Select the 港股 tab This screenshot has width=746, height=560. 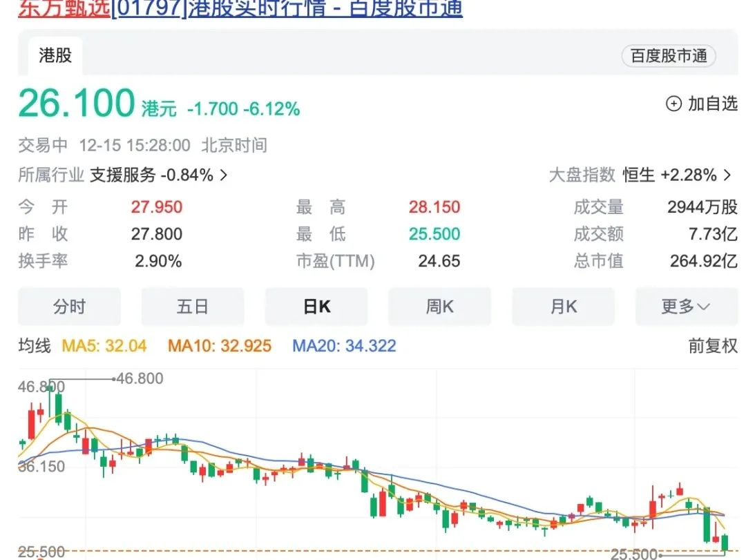tap(55, 56)
